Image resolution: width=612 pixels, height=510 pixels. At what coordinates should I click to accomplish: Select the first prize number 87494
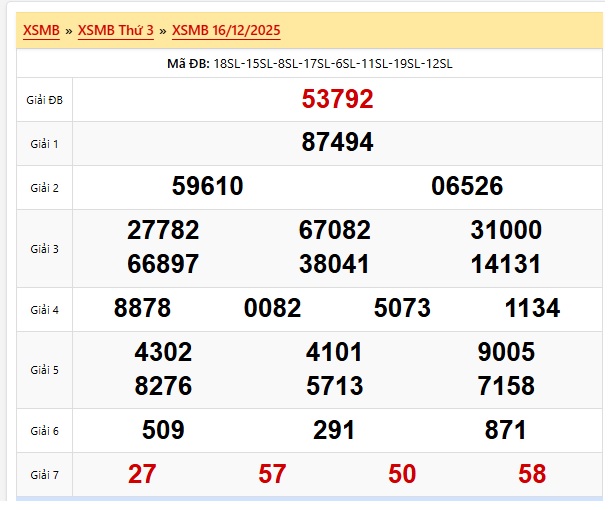[x=337, y=143]
